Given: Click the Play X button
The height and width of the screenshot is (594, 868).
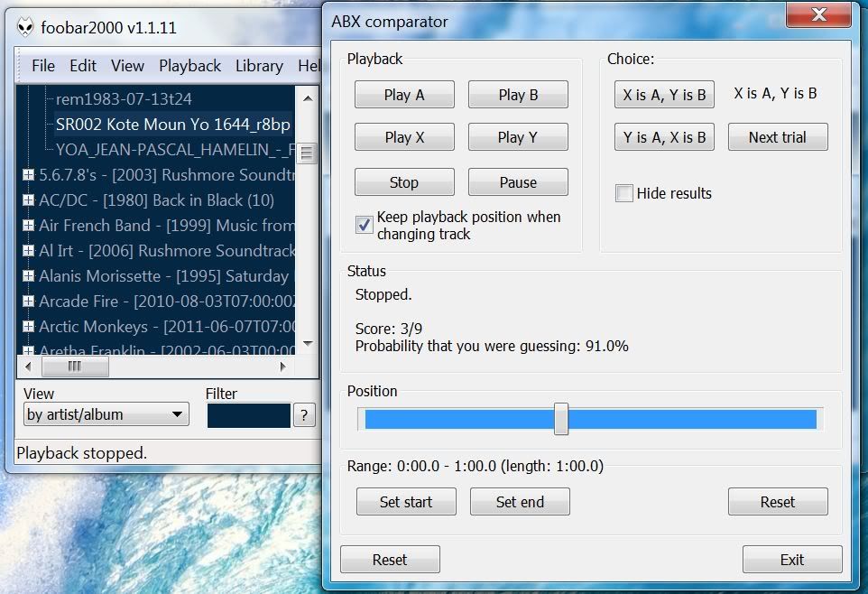Looking at the screenshot, I should (x=404, y=137).
